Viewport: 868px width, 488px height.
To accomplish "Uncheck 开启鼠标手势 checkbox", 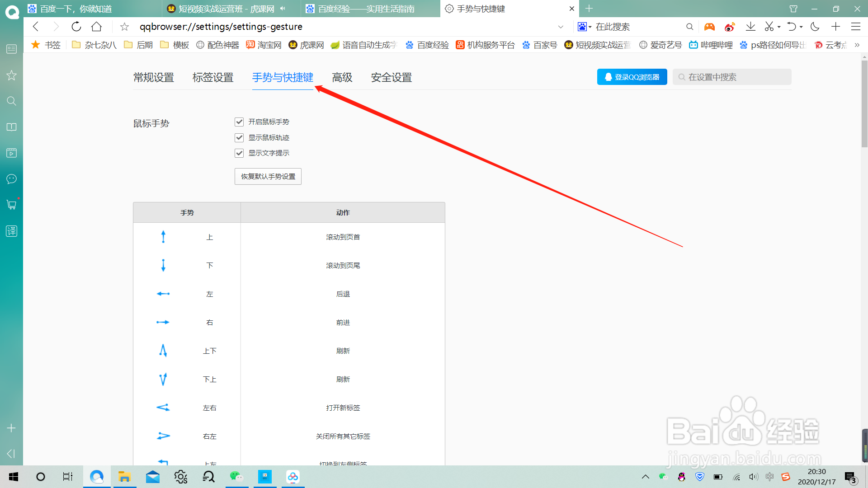I will 239,122.
